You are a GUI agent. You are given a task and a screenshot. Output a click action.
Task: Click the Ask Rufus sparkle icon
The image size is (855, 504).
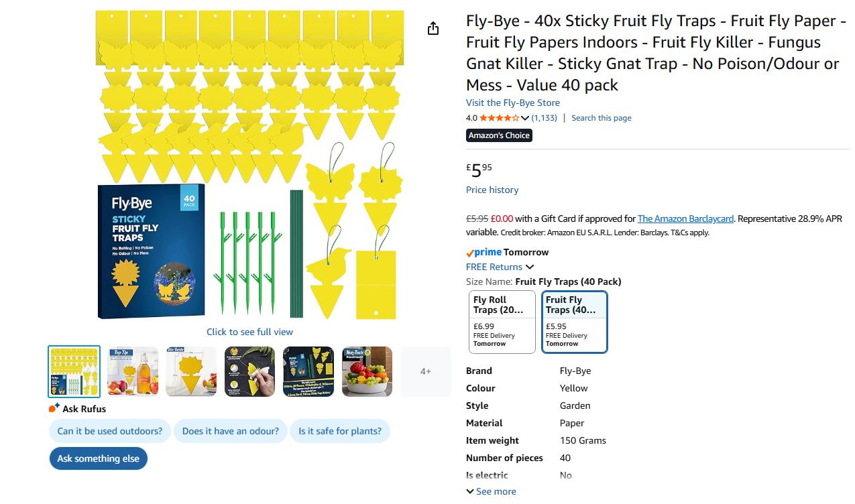pos(54,408)
